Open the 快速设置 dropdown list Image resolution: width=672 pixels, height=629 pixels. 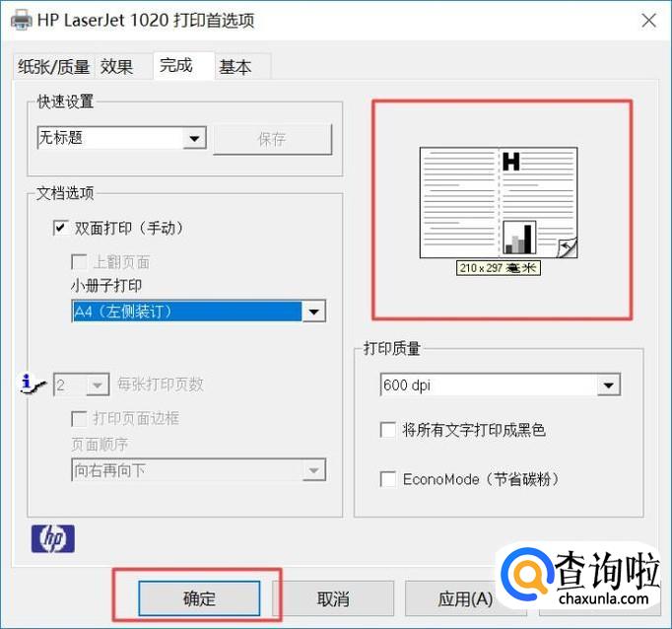click(x=194, y=139)
